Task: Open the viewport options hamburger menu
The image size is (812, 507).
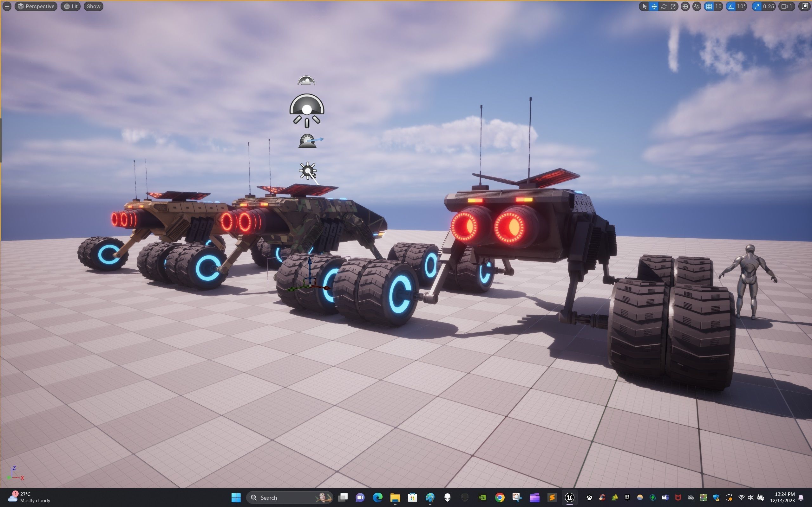Action: pyautogui.click(x=7, y=6)
